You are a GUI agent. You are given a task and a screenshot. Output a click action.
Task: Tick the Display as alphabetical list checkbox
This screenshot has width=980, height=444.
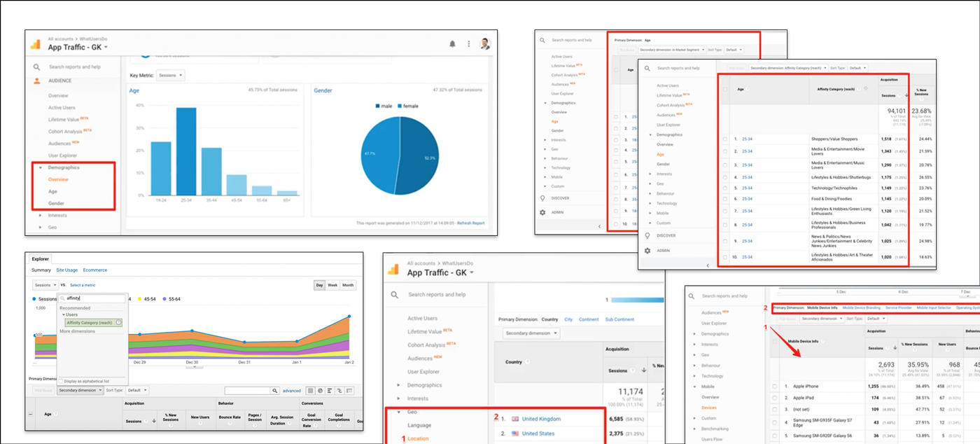tap(61, 381)
